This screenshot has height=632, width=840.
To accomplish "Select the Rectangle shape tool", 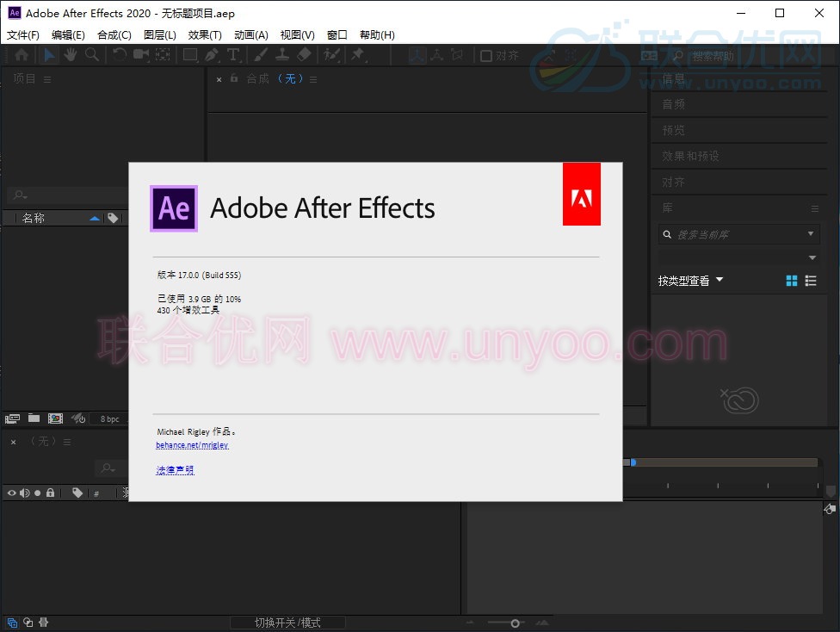I will pyautogui.click(x=190, y=55).
